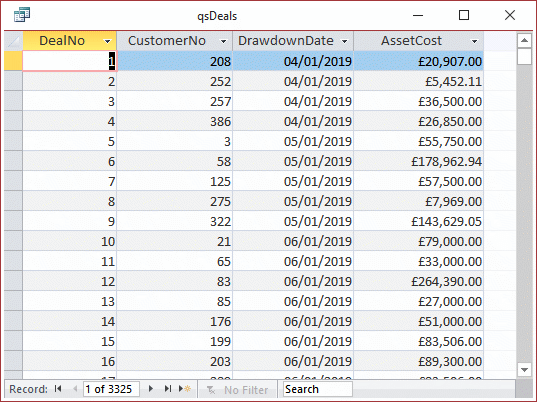Open the AssetCost column filter dropdown
Screen dimensions: 537x402
[475, 41]
